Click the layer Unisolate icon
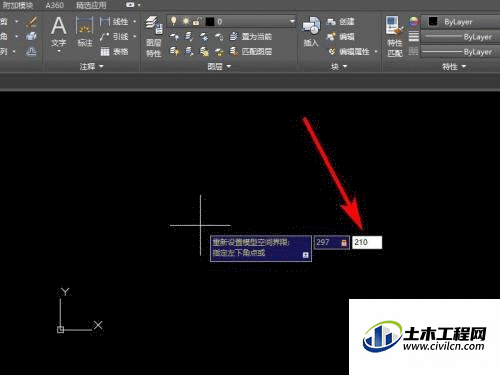This screenshot has height=375, width=500. tap(189, 52)
